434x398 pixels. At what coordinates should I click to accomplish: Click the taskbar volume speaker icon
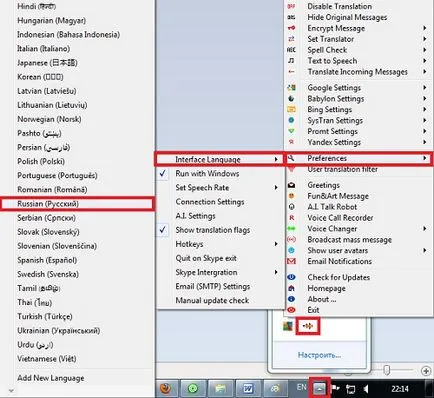coord(367,389)
